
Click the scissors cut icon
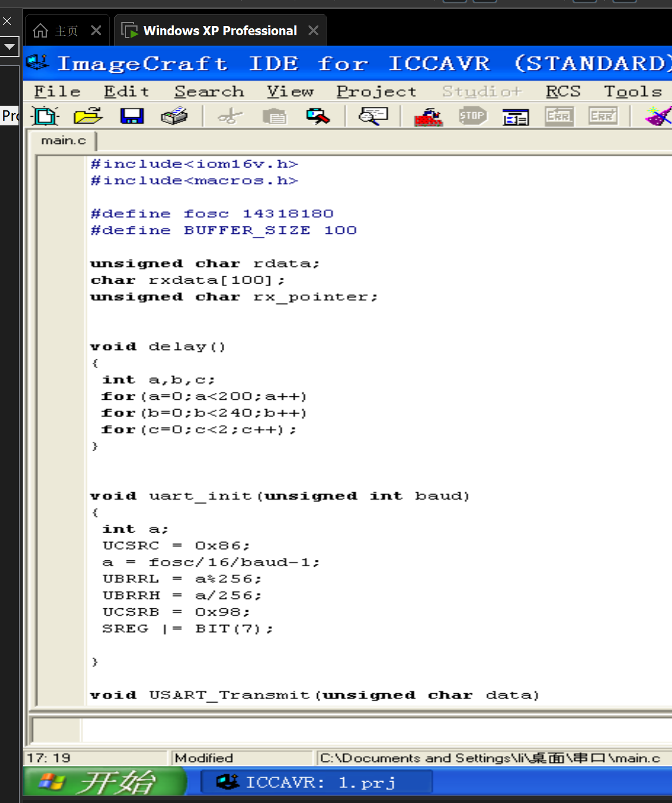click(x=230, y=116)
